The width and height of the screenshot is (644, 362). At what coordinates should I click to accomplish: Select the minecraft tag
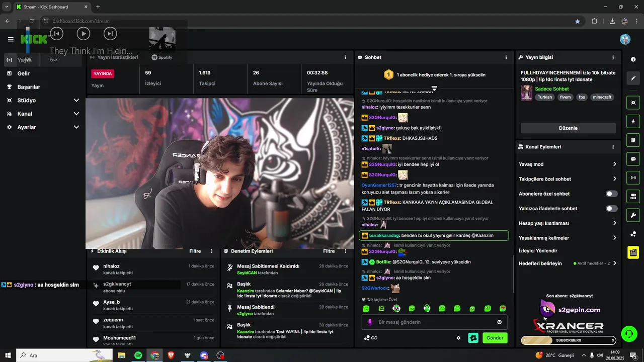(x=602, y=97)
